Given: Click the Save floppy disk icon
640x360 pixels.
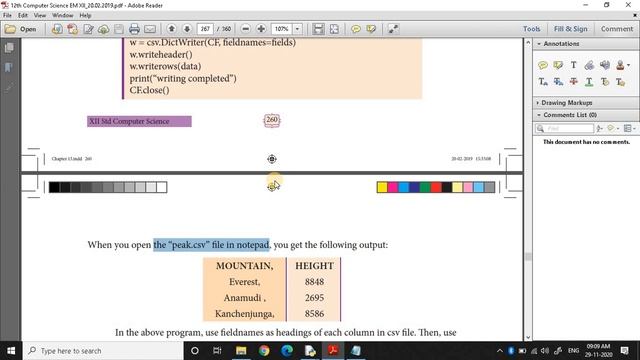Looking at the screenshot, I should click(x=119, y=29).
